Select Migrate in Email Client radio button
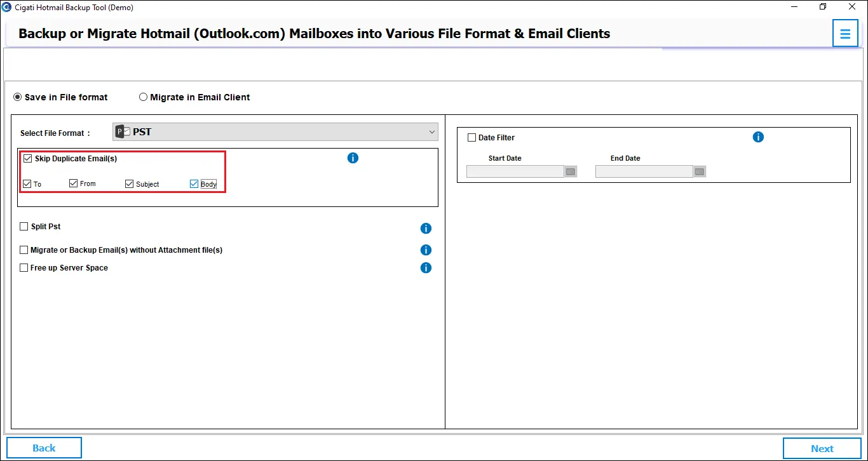 pyautogui.click(x=144, y=97)
